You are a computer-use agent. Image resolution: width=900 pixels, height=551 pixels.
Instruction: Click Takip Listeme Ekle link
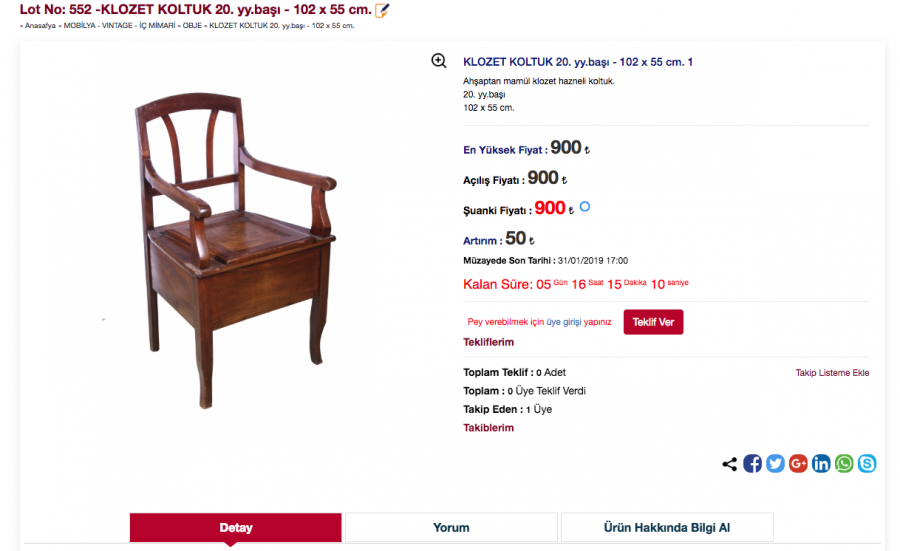click(832, 373)
